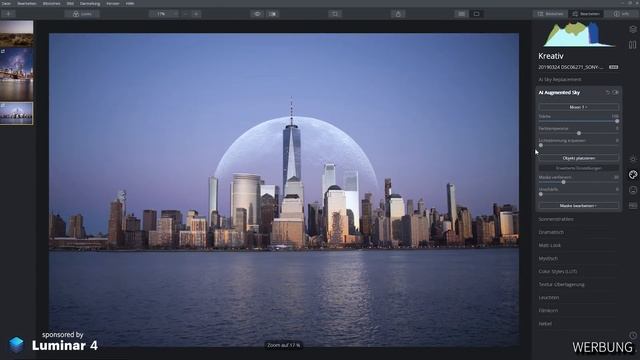Viewport: 640px width, 360px height.
Task: Select the Pro tools category icon
Action: point(633,205)
